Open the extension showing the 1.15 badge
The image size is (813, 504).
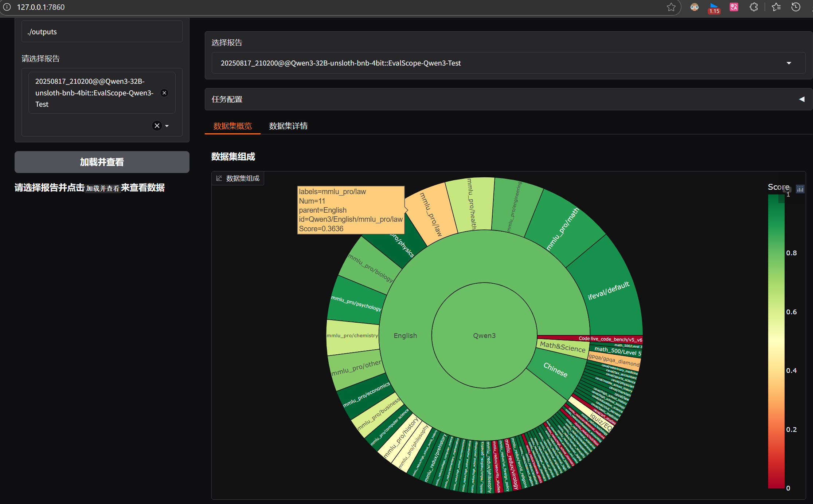(714, 8)
